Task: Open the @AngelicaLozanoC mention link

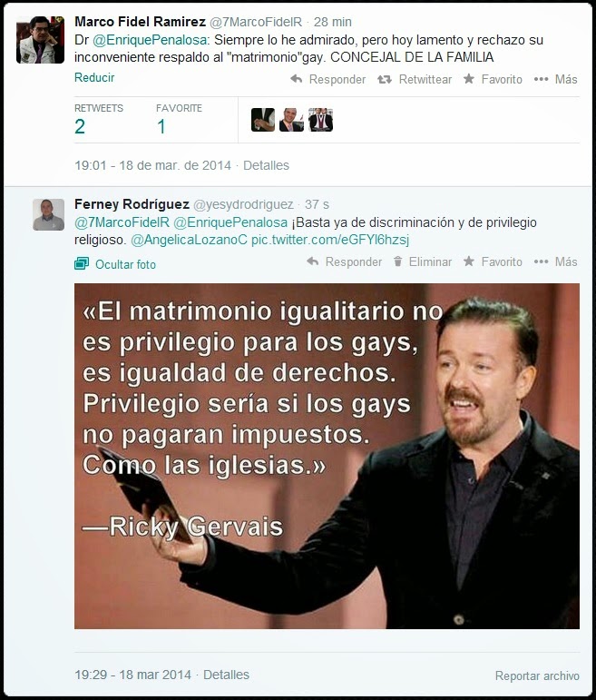Action: 189,241
